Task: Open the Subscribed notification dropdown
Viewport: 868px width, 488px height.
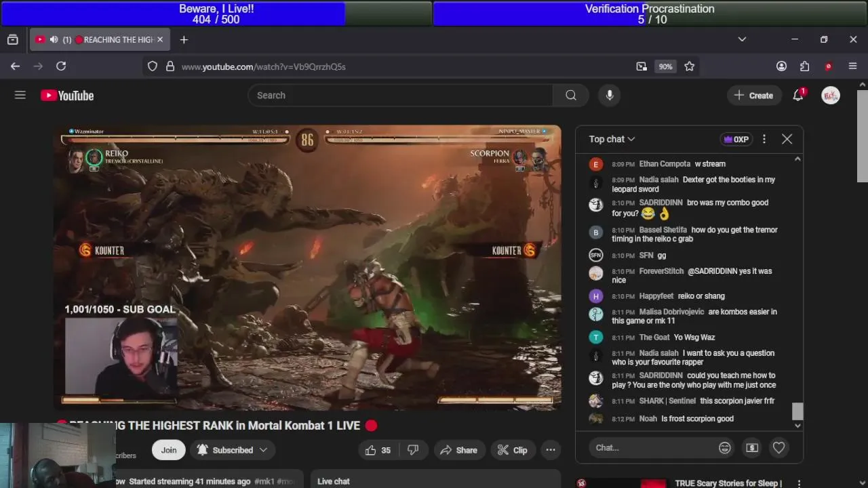Action: 232,450
